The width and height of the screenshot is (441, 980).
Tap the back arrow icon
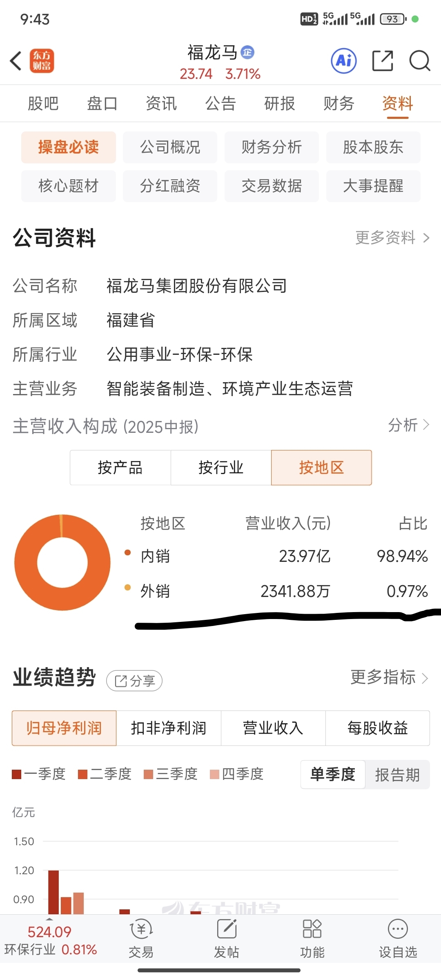coord(16,61)
